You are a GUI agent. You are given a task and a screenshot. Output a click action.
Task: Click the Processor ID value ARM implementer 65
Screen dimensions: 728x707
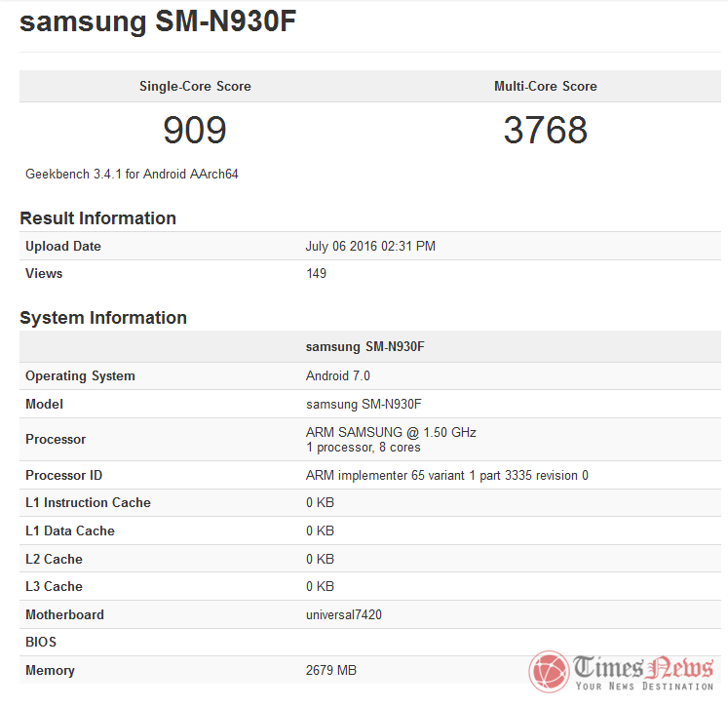click(x=446, y=476)
